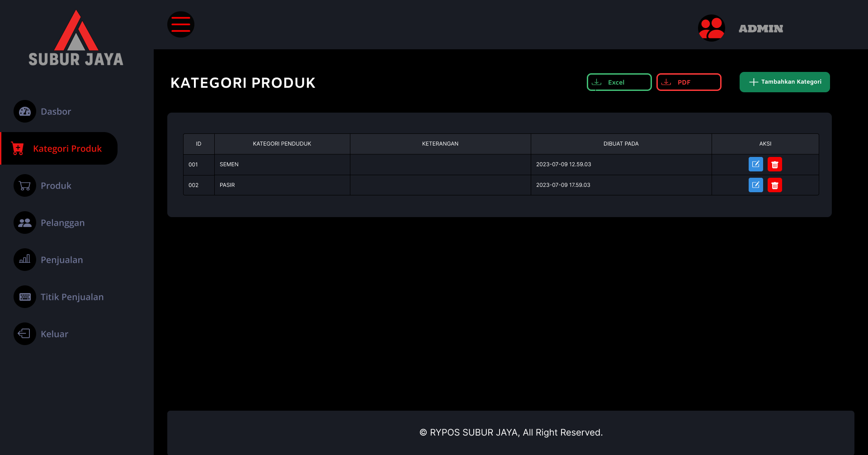Select the Penjualan sales chart icon

24,260
